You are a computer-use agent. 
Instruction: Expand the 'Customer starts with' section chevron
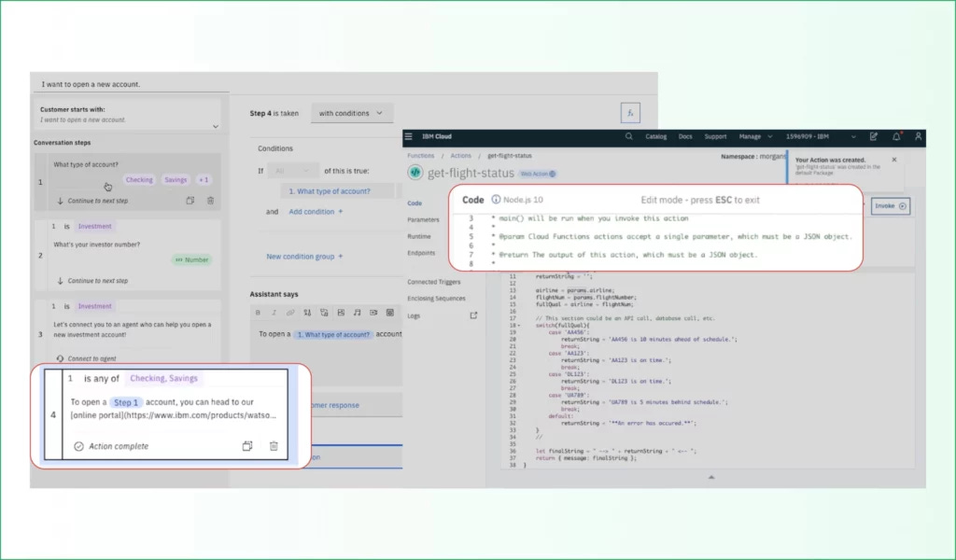coord(216,127)
